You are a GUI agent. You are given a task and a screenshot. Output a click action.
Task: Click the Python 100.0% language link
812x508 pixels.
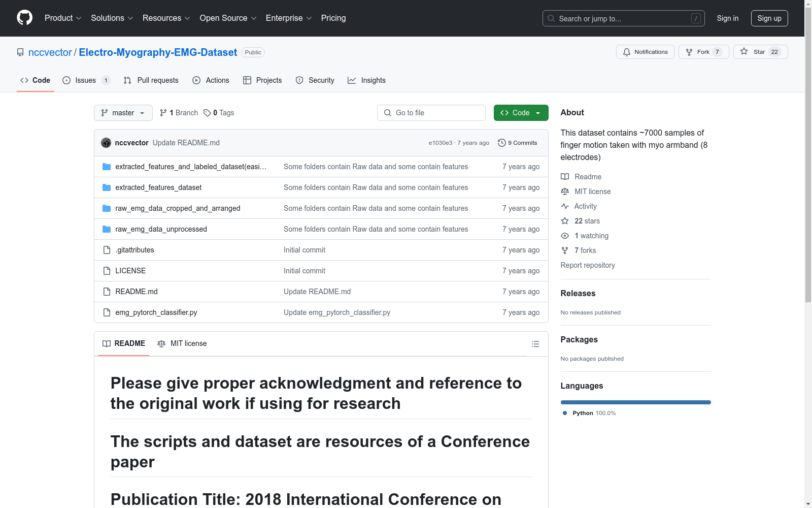[x=589, y=413]
